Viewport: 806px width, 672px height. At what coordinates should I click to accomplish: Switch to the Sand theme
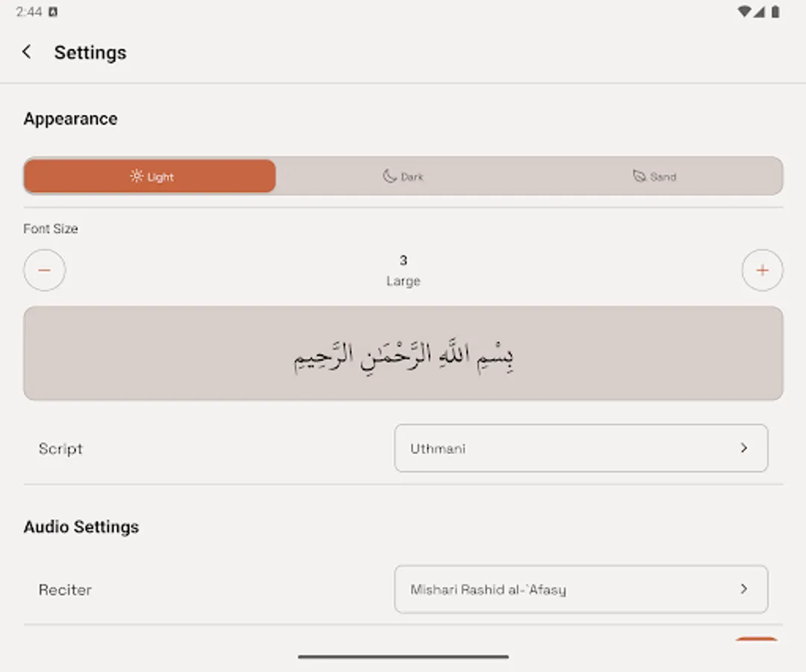click(x=655, y=176)
